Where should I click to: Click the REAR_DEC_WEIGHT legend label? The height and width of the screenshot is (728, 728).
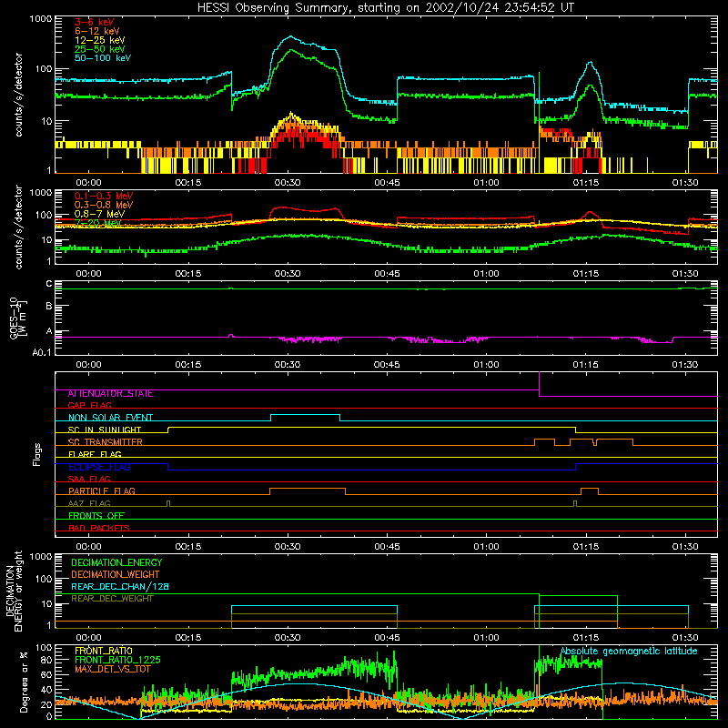coord(112,599)
